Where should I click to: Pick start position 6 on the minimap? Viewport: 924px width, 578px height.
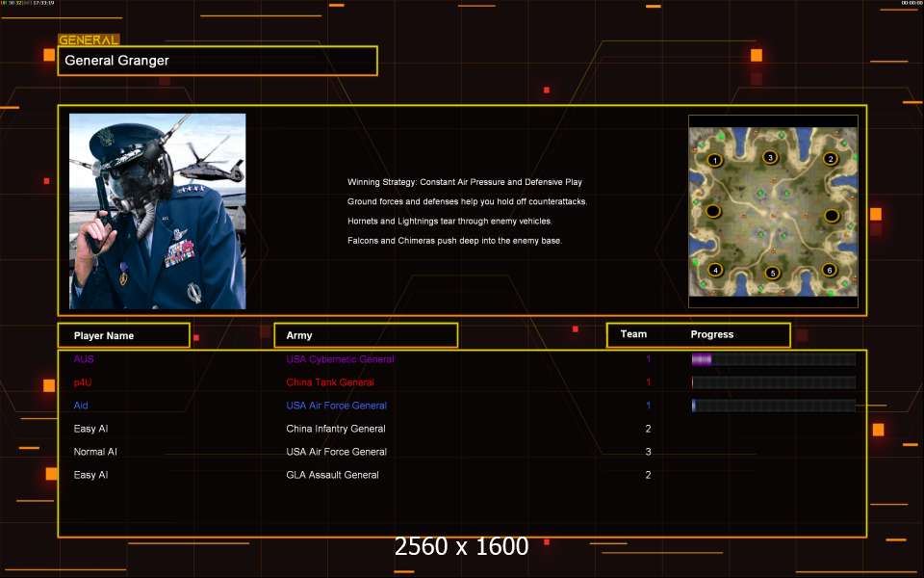tap(829, 270)
